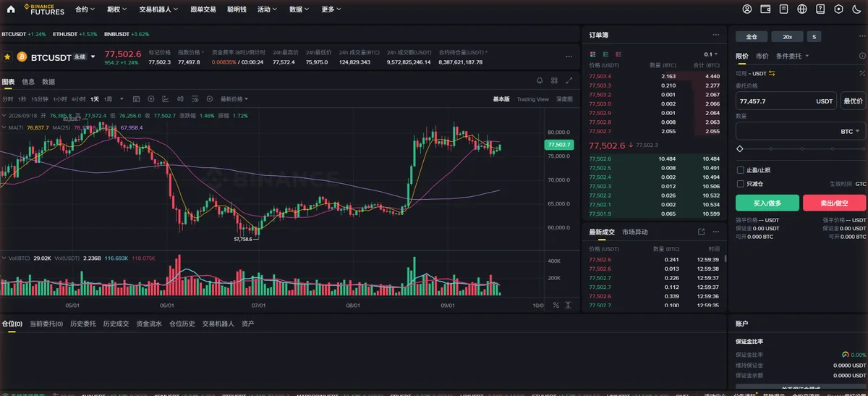Image resolution: width=868 pixels, height=396 pixels.
Task: Show only asks in order book
Action: coord(618,54)
